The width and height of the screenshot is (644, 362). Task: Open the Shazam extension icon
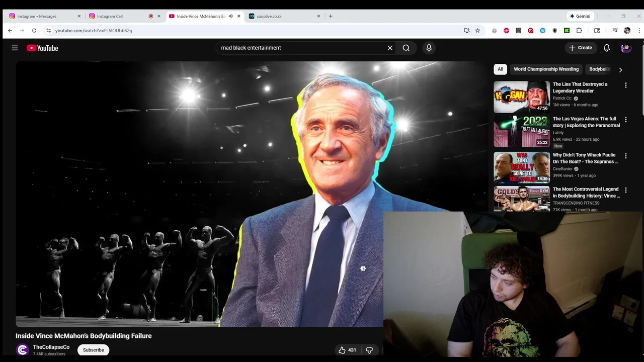[542, 30]
